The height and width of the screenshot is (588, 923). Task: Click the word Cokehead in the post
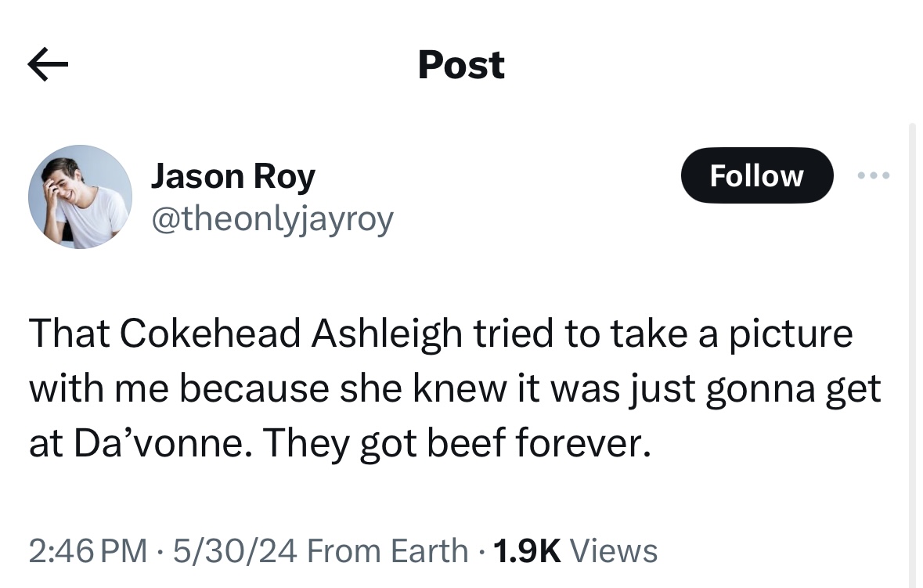[x=210, y=334]
